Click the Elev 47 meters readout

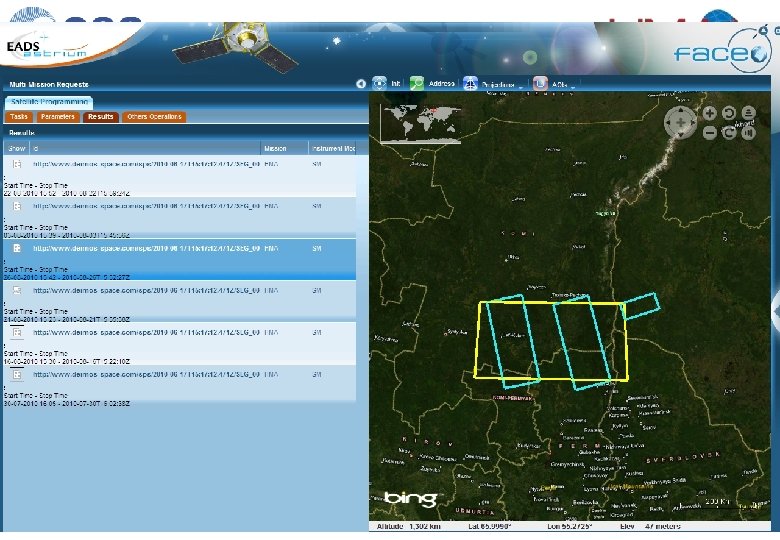coord(650,526)
